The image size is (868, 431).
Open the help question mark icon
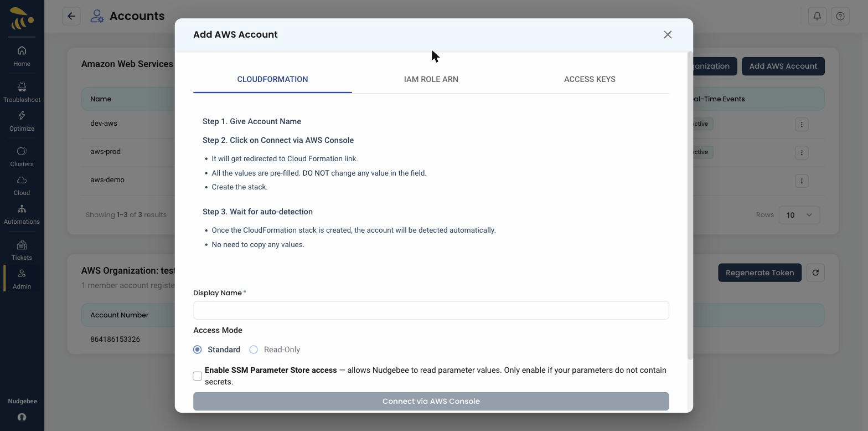[840, 16]
